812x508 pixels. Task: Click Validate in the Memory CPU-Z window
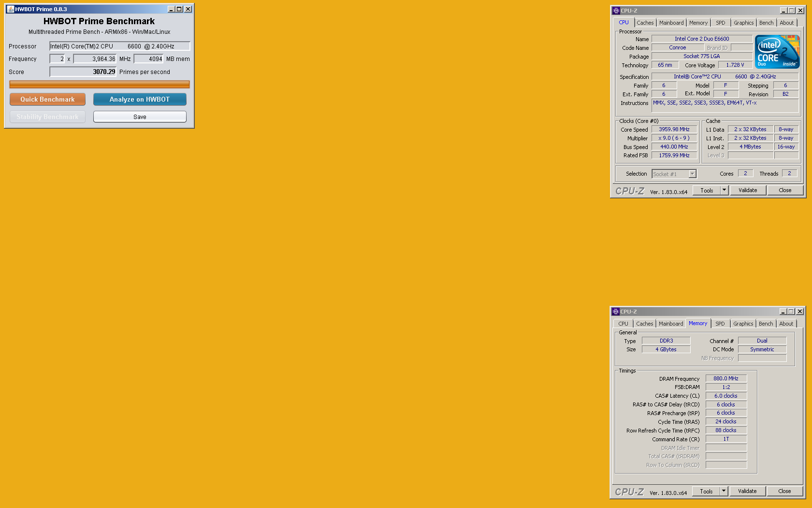[x=747, y=491]
